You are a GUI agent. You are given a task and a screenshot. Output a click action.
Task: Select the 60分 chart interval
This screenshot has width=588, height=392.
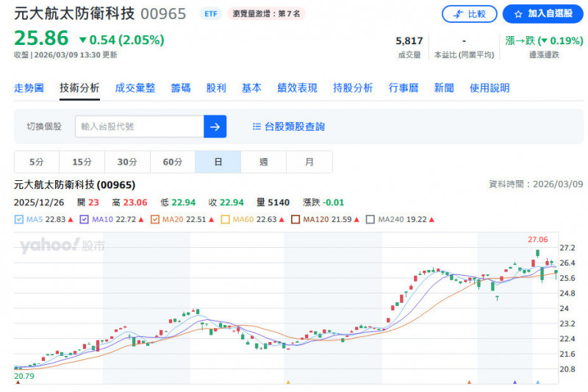pos(173,162)
